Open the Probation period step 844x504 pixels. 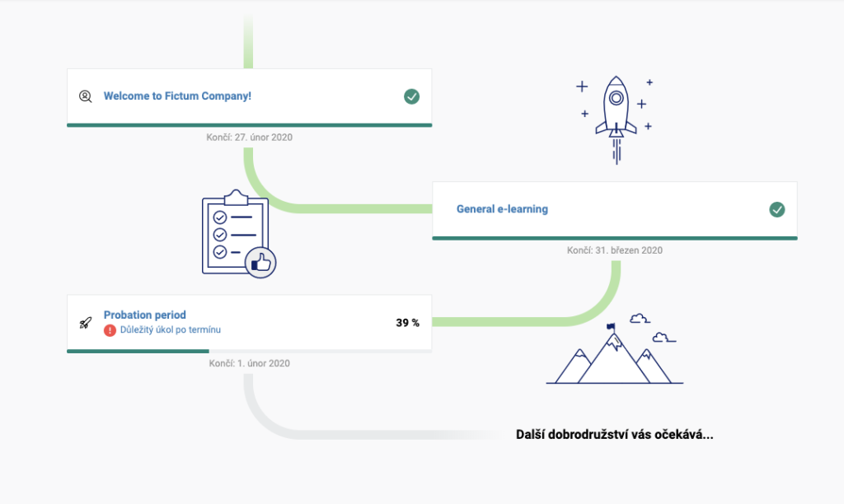(x=145, y=315)
